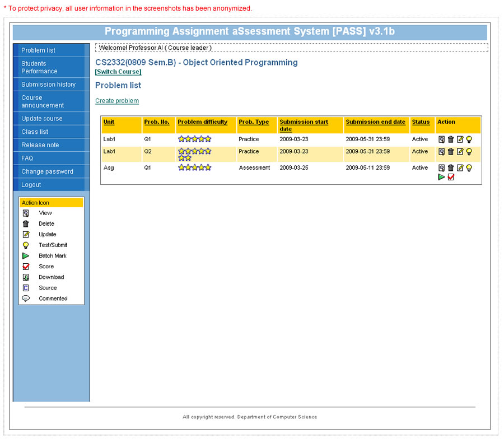Sort the list by Prob. Type header
The width and height of the screenshot is (504, 443).
tap(254, 122)
